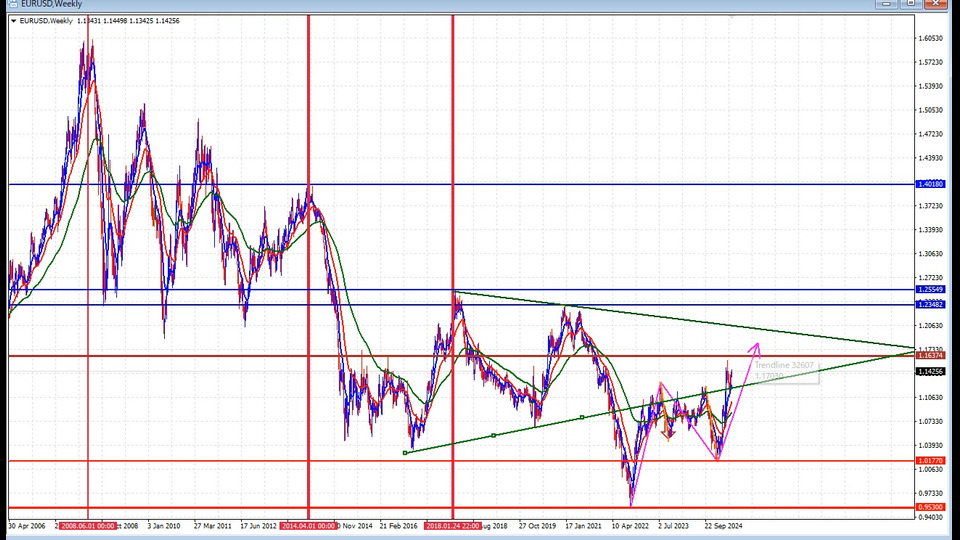The image size is (960, 540).
Task: Click the 2014.04.01 00:00 vertical line date label
Action: pyautogui.click(x=308, y=526)
